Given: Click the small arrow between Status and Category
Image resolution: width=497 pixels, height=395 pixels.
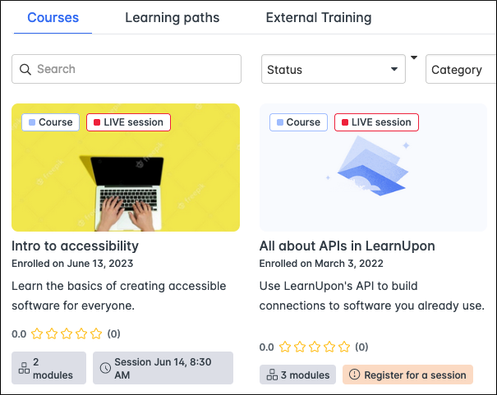Looking at the screenshot, I should (414, 57).
